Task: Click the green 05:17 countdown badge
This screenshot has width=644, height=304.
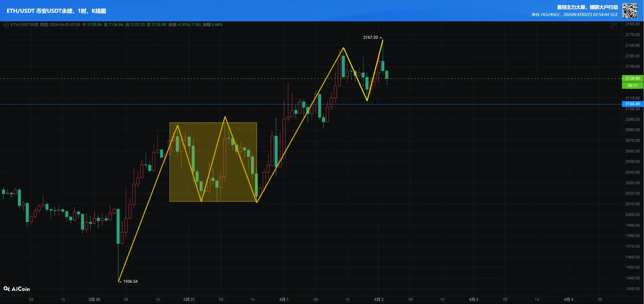Action: click(632, 85)
